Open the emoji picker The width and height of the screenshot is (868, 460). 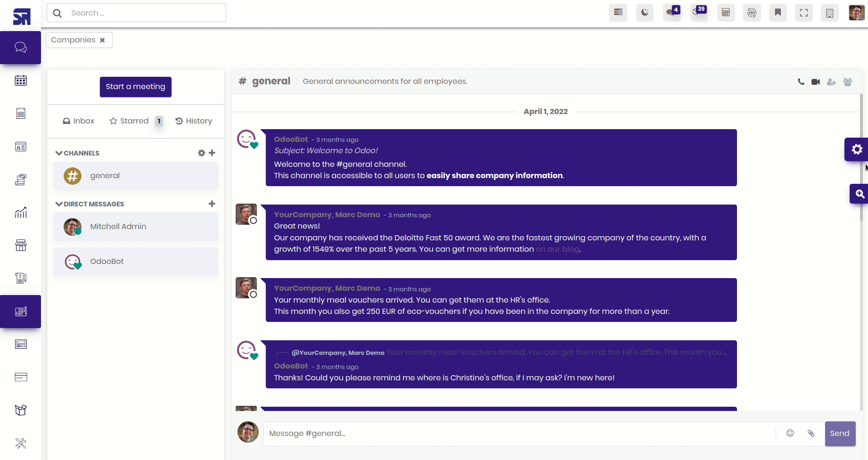point(790,433)
